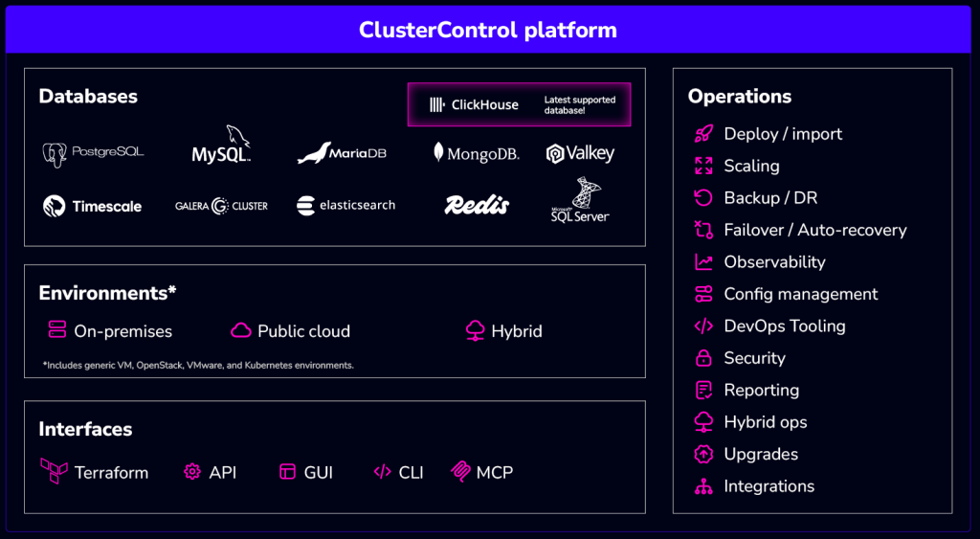Click the "API" label
The width and height of the screenshot is (980, 539).
(222, 473)
